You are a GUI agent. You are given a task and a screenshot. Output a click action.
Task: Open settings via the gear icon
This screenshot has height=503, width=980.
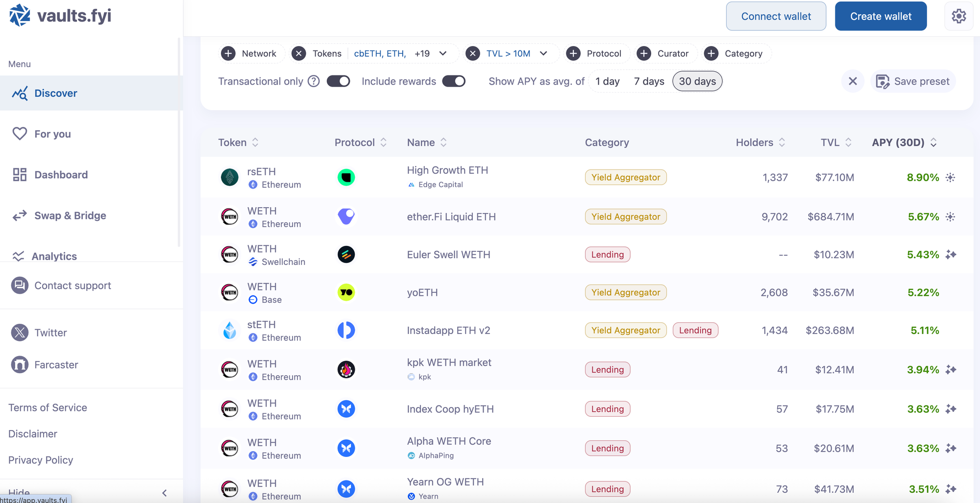pos(958,16)
